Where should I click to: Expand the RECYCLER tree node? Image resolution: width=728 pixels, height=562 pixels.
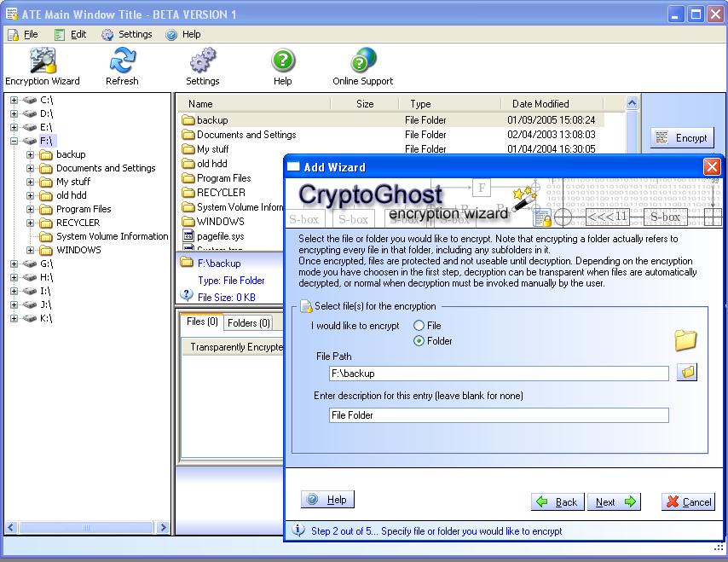pos(30,223)
